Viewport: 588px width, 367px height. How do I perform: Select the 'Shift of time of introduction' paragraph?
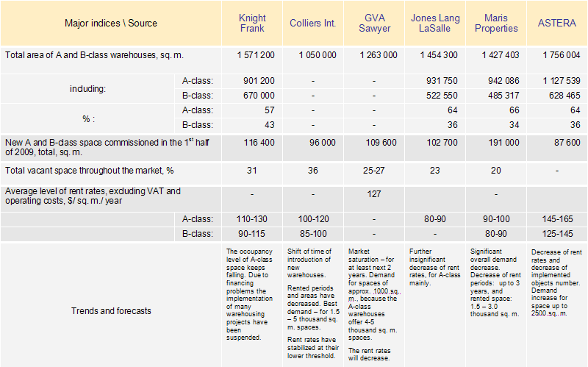tap(309, 263)
